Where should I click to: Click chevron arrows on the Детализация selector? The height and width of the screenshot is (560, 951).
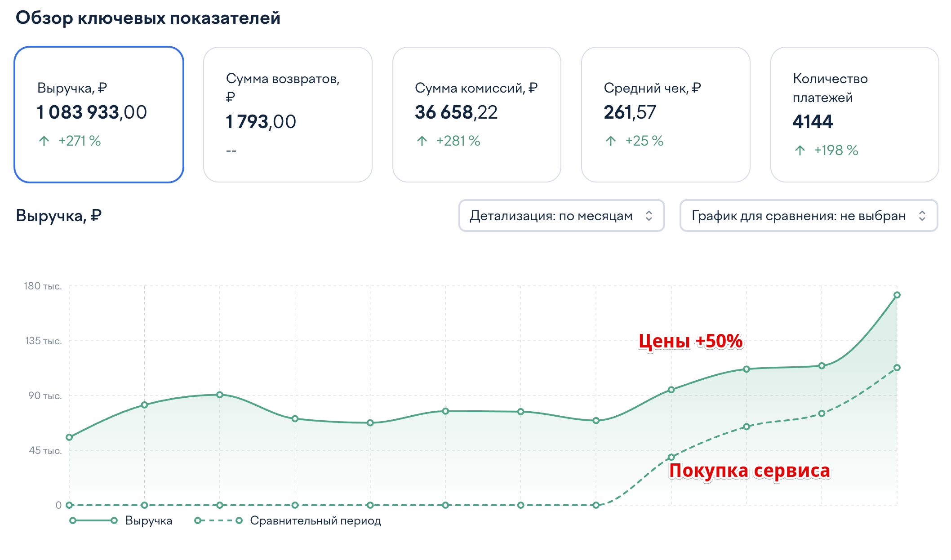(x=649, y=216)
